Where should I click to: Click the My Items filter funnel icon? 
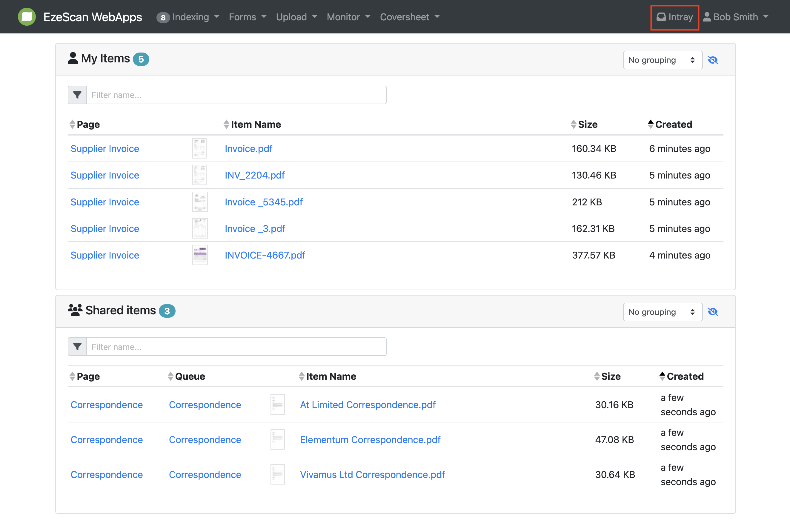click(77, 95)
